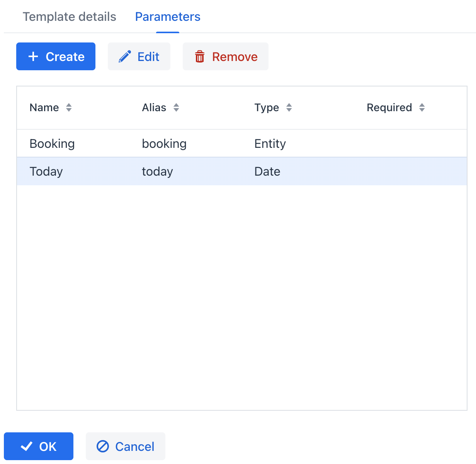The height and width of the screenshot is (464, 476).
Task: Click the plus icon on Create button
Action: (32, 56)
